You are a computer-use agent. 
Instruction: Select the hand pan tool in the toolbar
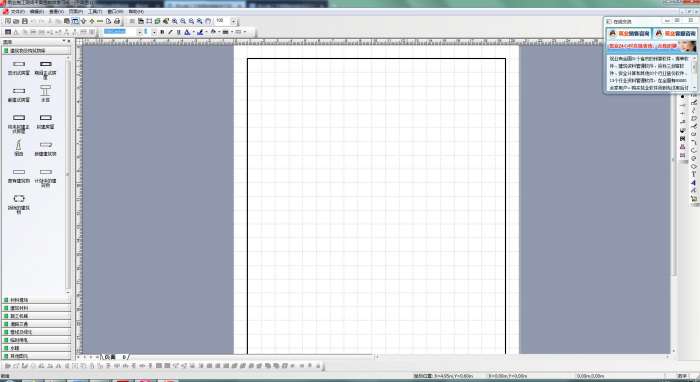coord(208,21)
